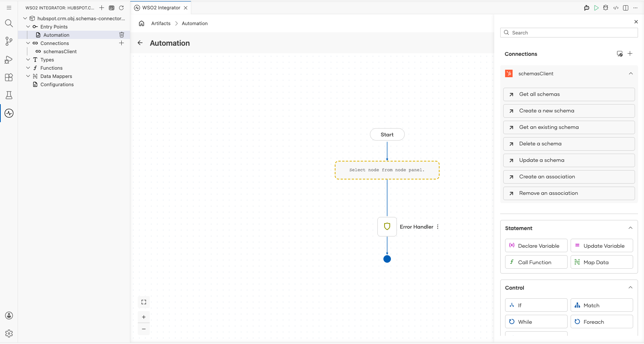
Task: Collapse the project root folder
Action: click(x=25, y=18)
